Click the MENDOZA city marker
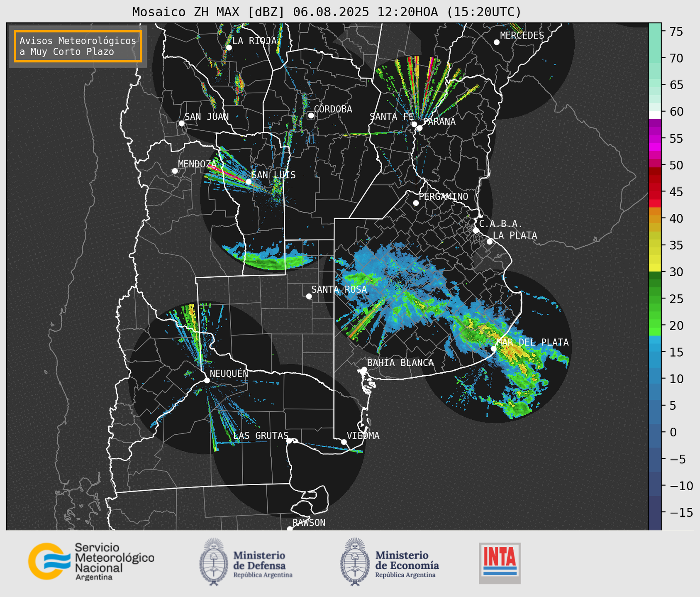 175,171
